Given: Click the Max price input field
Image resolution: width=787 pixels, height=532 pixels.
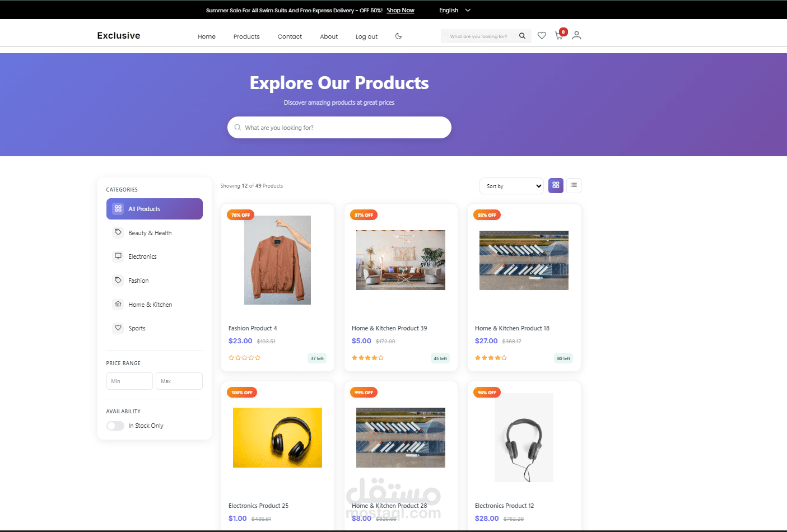Looking at the screenshot, I should point(179,381).
